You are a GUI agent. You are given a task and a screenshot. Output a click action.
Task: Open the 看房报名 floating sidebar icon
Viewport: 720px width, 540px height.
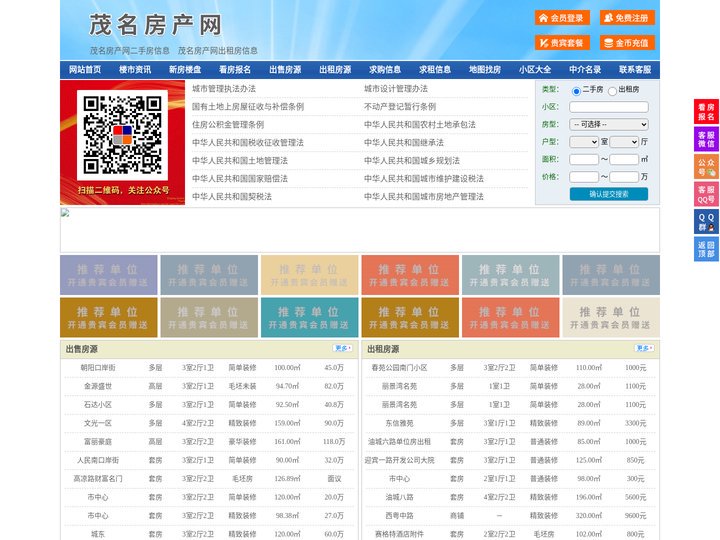pyautogui.click(x=706, y=112)
